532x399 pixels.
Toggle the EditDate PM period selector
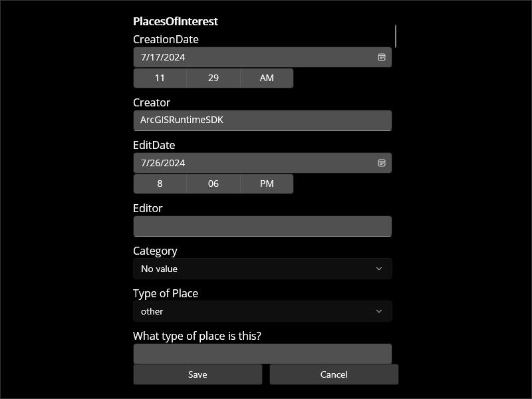pyautogui.click(x=267, y=184)
